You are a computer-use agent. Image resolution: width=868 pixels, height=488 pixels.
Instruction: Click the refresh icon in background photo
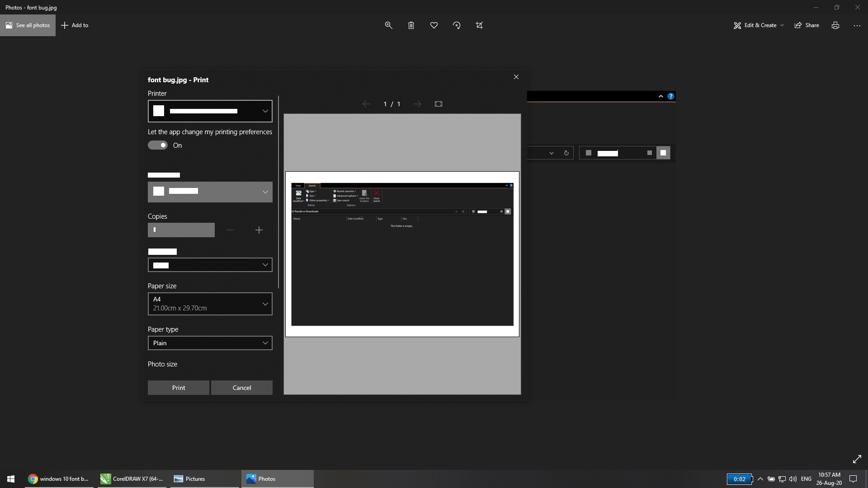(566, 153)
